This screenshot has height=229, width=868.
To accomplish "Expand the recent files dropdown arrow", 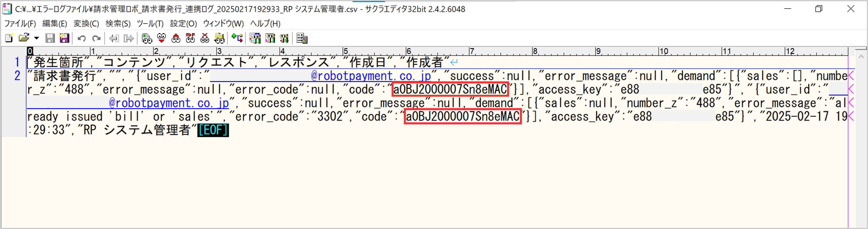I will 36,38.
